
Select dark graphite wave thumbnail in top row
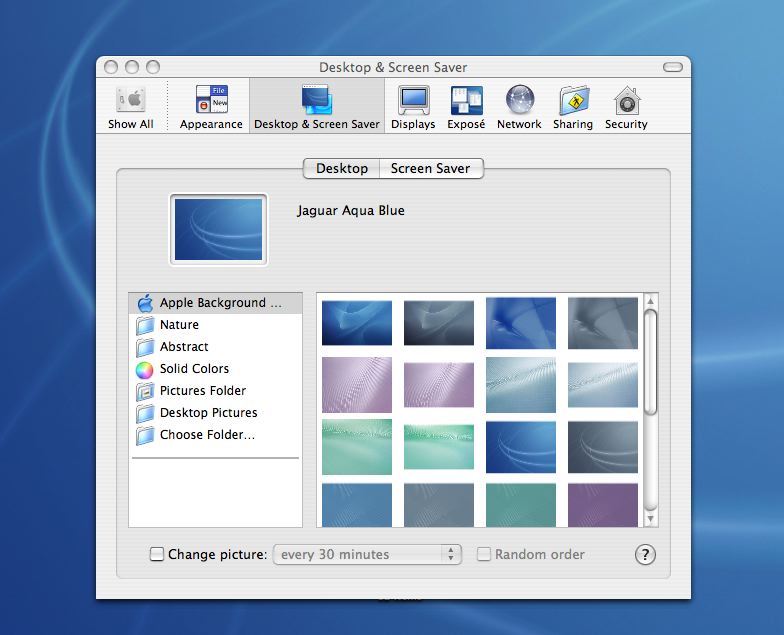(439, 322)
